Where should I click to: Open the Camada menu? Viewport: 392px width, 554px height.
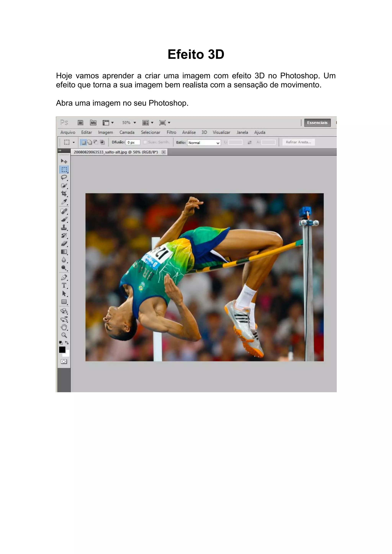pyautogui.click(x=127, y=132)
